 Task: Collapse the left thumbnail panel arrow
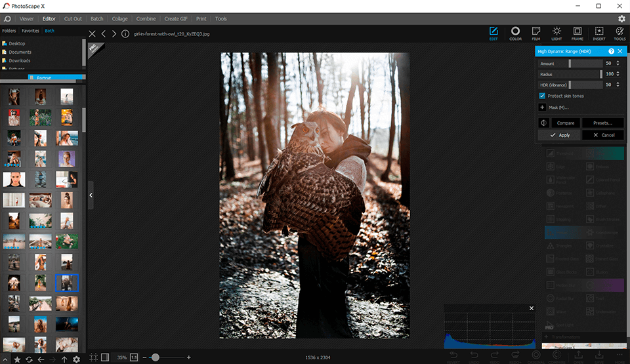tap(91, 195)
